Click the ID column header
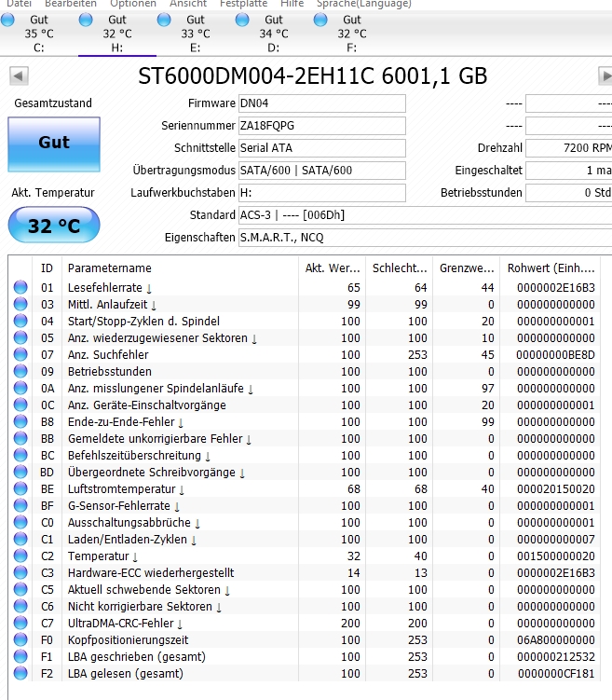 47,268
